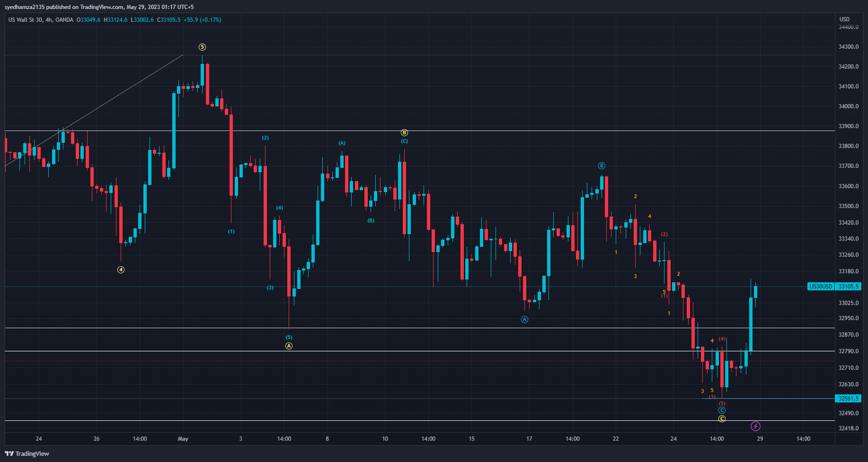Click the red (2) wave label
The image size is (868, 462).
coord(664,234)
